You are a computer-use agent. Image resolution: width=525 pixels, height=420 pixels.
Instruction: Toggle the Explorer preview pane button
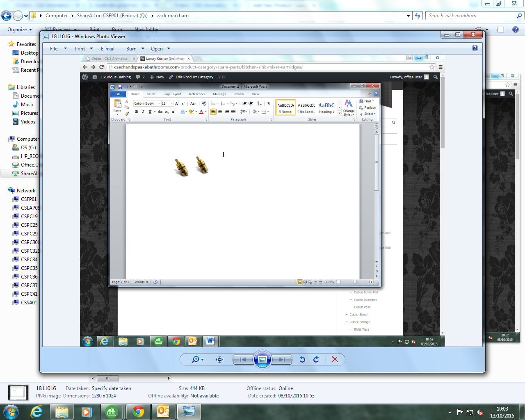[x=500, y=30]
